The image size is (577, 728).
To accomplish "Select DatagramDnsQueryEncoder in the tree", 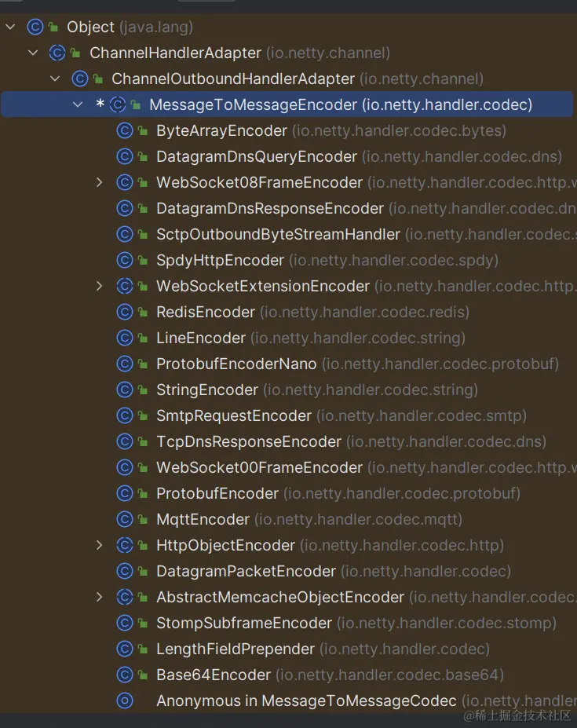I will (x=359, y=156).
